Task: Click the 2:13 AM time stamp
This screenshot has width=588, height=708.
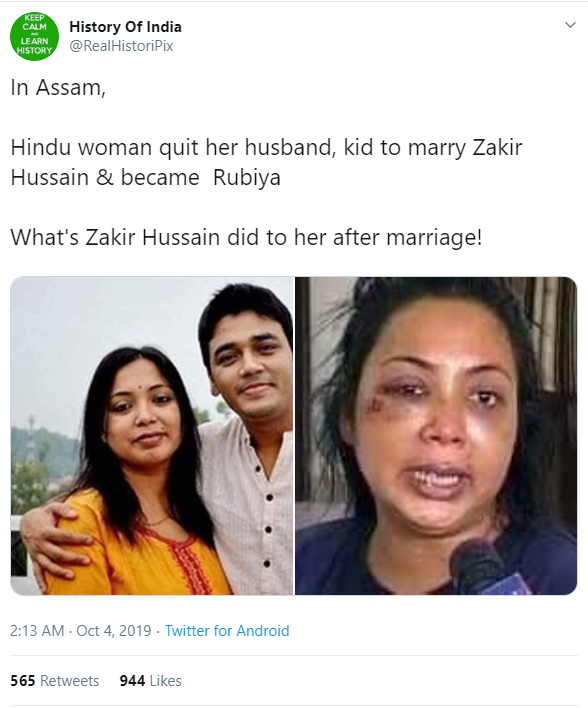Action: 37,630
